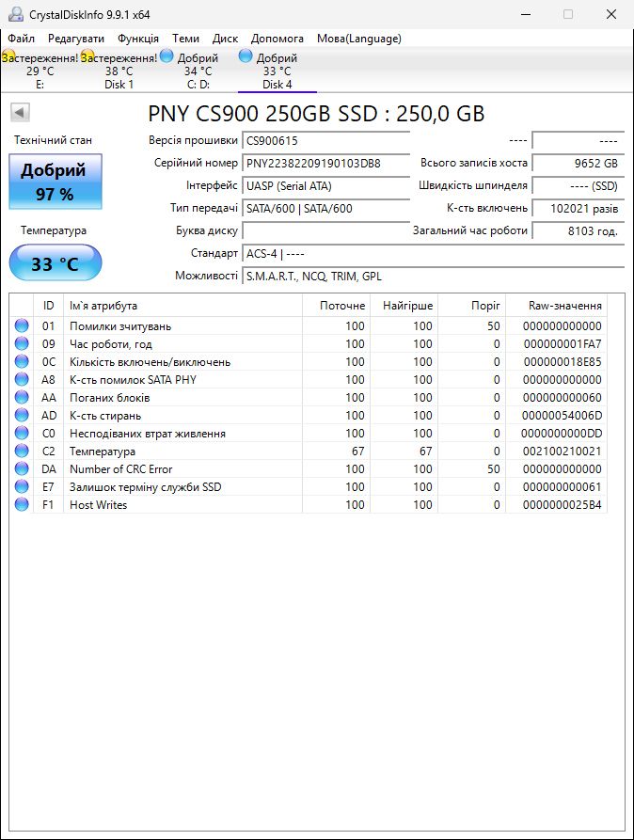Screen dimensions: 634x840
Task: Click the status circle for attribute 09
Action: (22, 343)
